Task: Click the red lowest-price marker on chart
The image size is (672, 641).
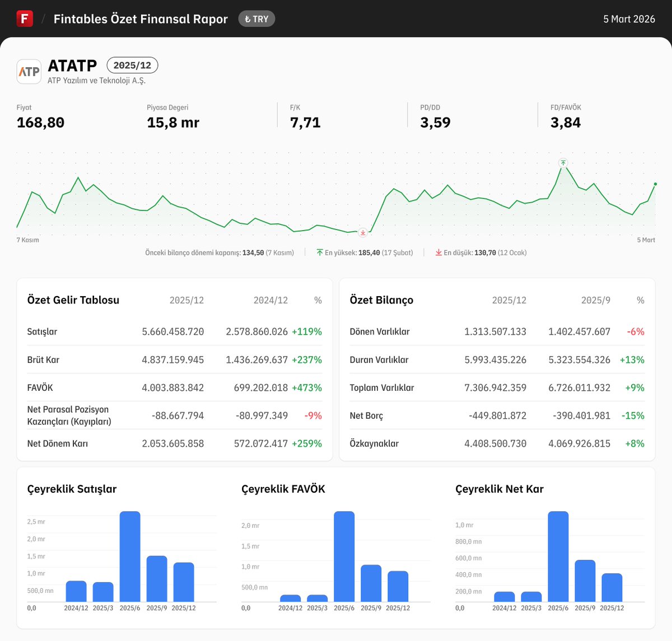Action: point(363,232)
